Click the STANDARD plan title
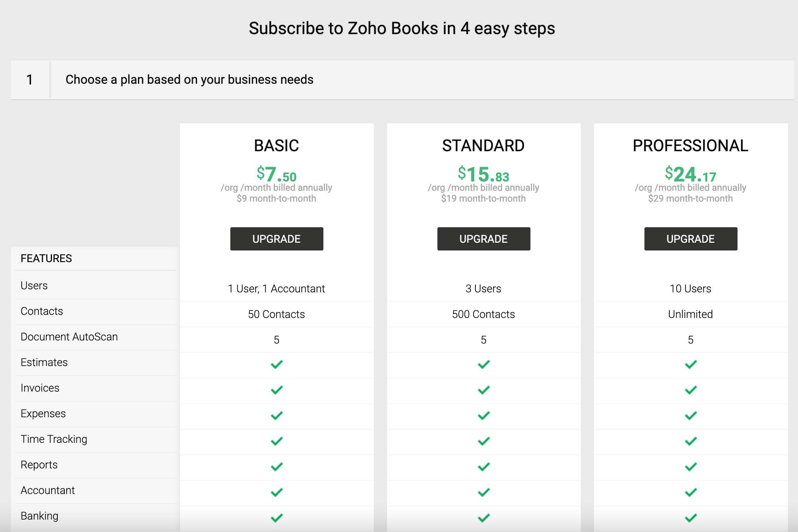This screenshot has width=798, height=532. coord(483,146)
